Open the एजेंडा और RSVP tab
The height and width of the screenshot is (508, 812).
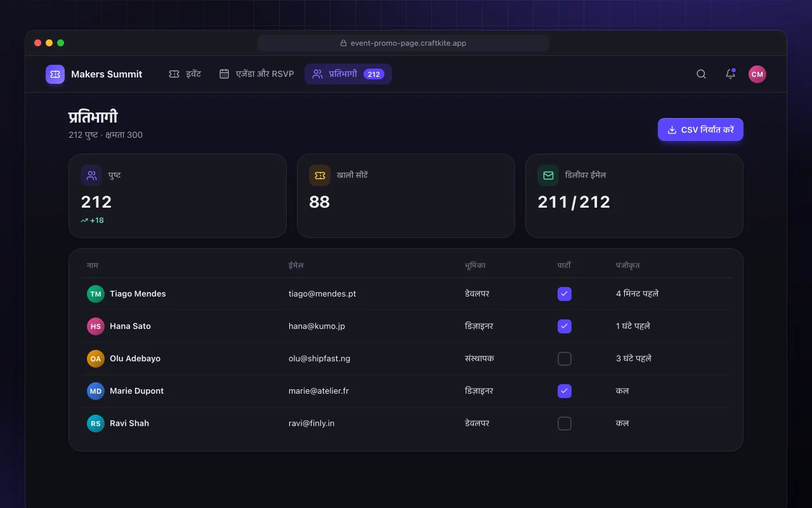pos(256,74)
